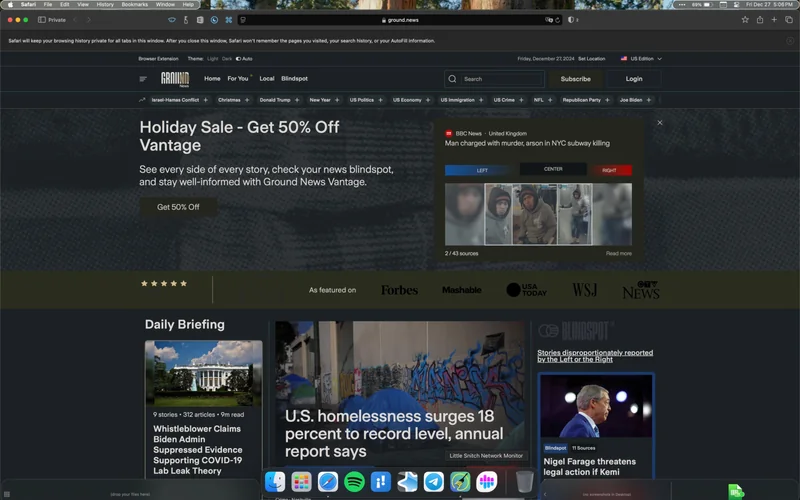This screenshot has width=800, height=500.
Task: Select the Left bias bar segment
Action: tap(482, 170)
